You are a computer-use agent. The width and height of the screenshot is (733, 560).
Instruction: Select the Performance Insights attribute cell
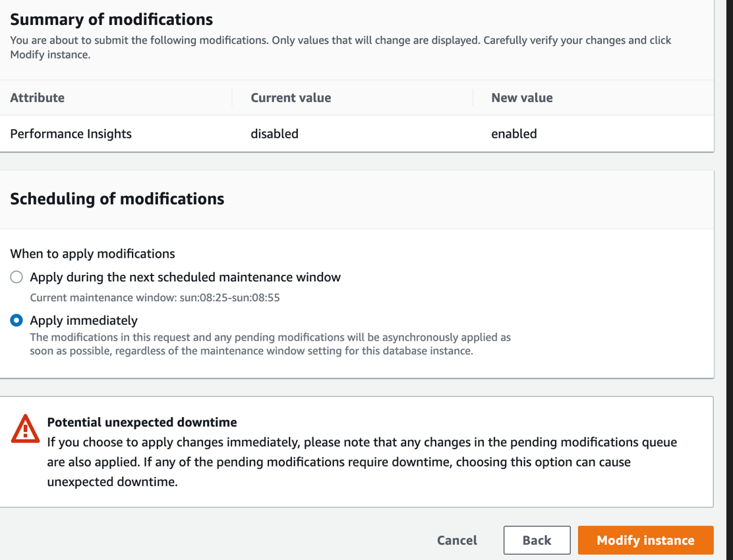coord(71,134)
